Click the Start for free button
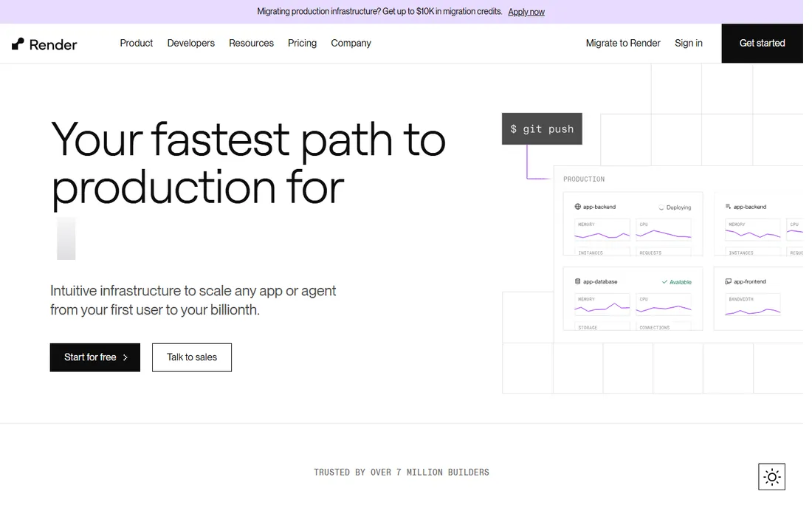The image size is (812, 508). (94, 357)
